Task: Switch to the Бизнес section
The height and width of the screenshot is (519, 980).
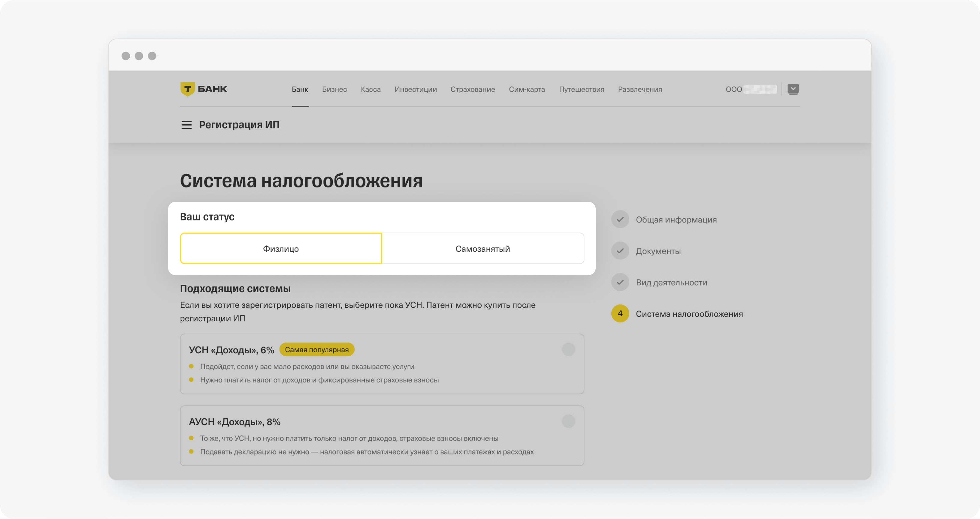Action: tap(334, 90)
